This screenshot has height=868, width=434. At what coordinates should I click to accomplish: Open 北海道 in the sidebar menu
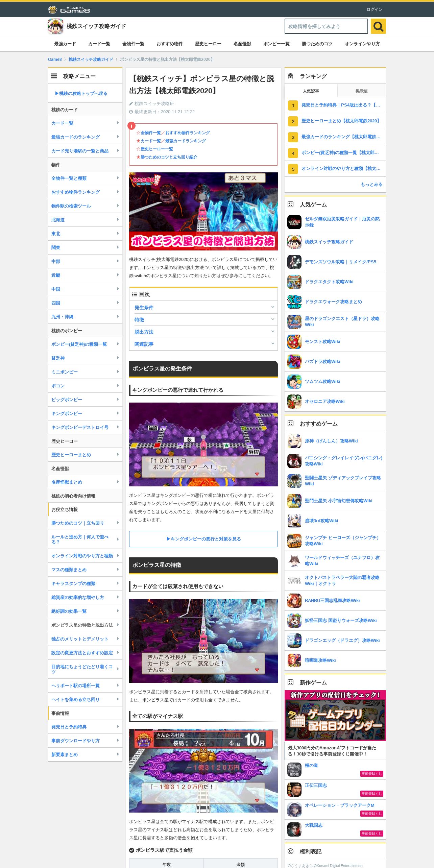85,220
